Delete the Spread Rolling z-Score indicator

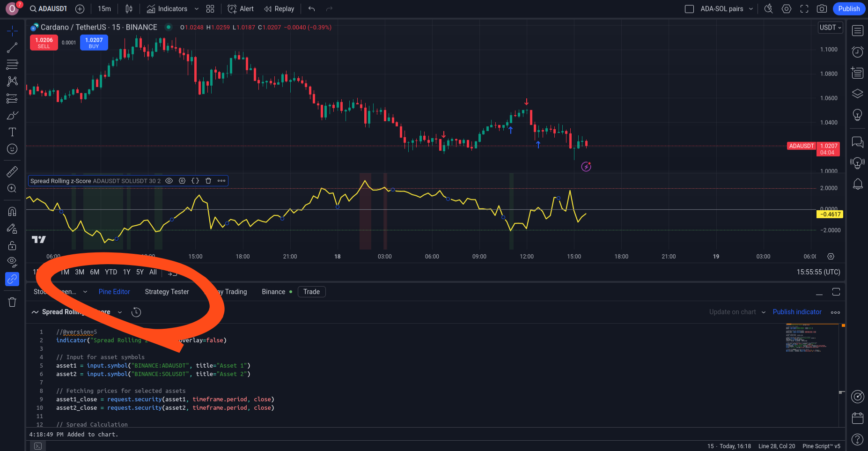[208, 181]
